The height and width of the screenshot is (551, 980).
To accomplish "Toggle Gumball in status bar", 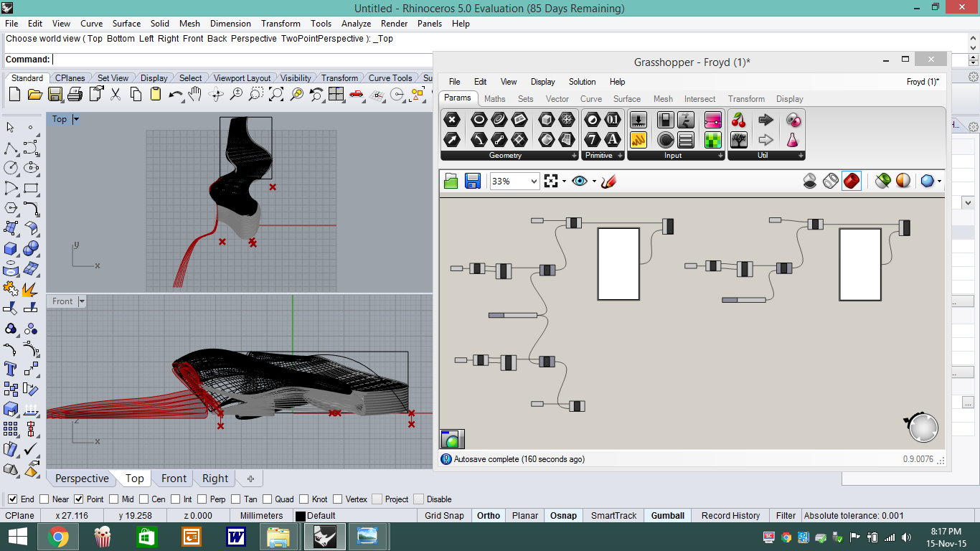I will [667, 515].
